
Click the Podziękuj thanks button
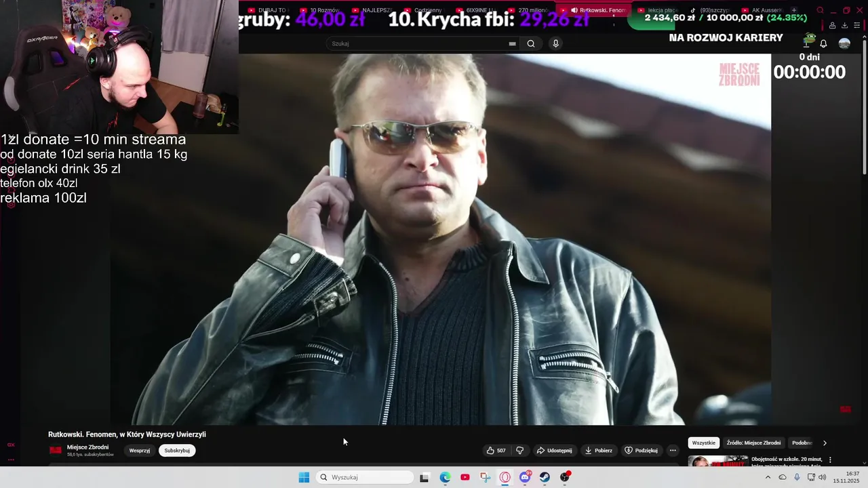(642, 450)
